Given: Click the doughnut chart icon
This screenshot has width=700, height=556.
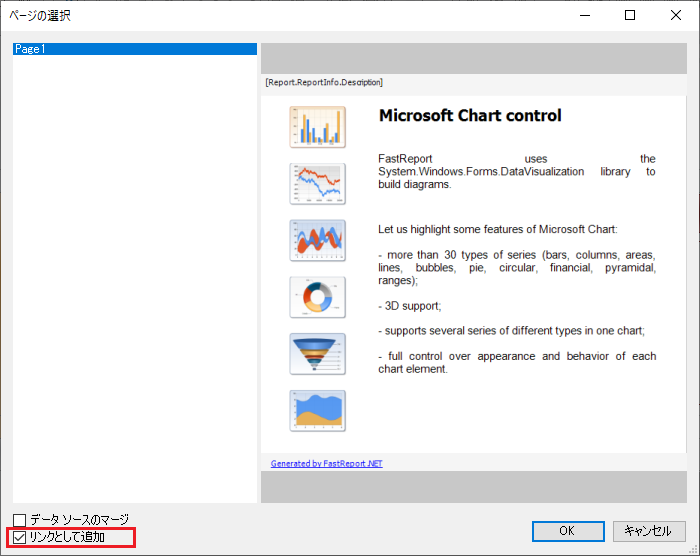Looking at the screenshot, I should (x=317, y=297).
